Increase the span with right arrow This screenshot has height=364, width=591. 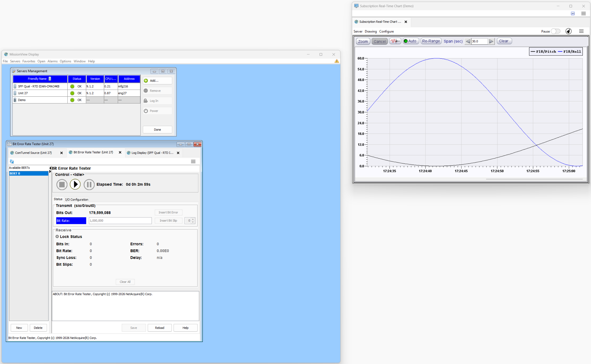(491, 41)
